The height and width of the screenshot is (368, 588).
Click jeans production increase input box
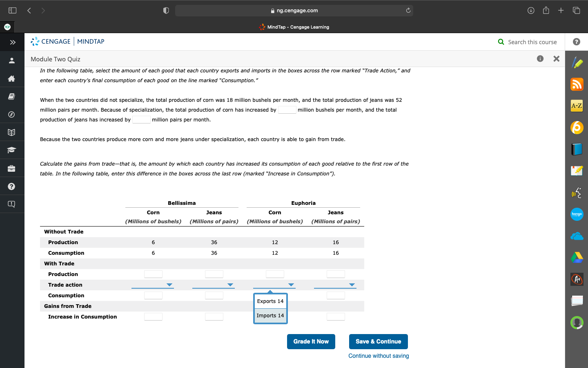(141, 119)
